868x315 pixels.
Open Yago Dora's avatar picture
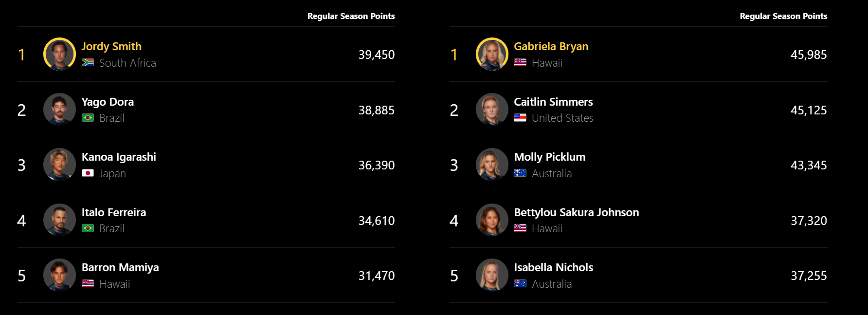[x=59, y=110]
